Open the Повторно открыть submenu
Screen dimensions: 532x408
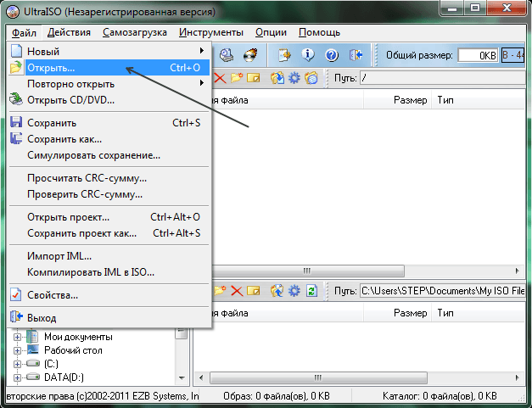click(x=109, y=84)
